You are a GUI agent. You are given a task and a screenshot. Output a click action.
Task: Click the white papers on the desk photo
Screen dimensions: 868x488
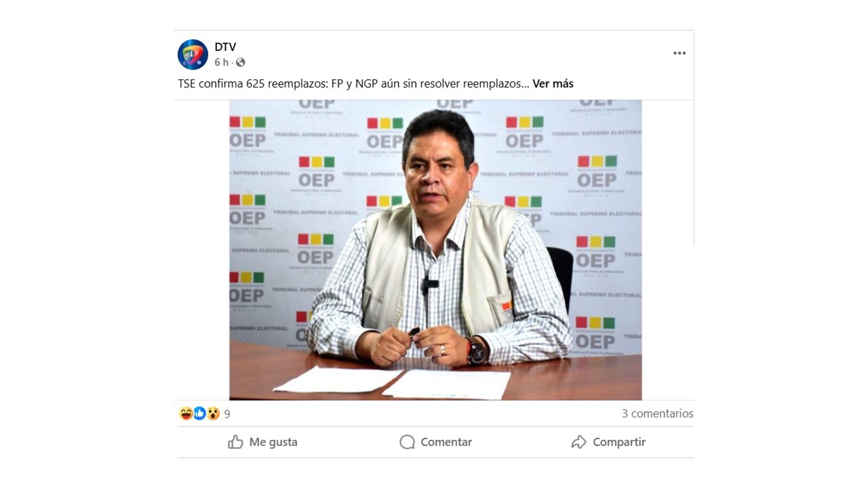(393, 382)
